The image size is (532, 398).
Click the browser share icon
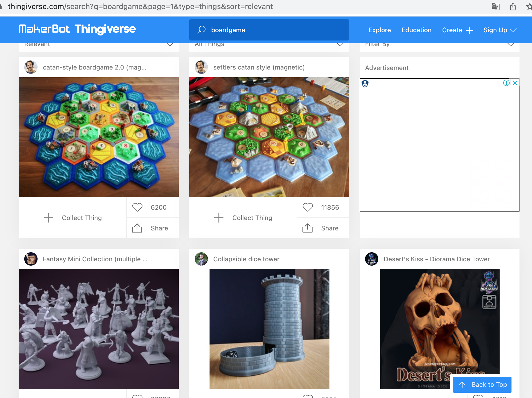pyautogui.click(x=513, y=6)
